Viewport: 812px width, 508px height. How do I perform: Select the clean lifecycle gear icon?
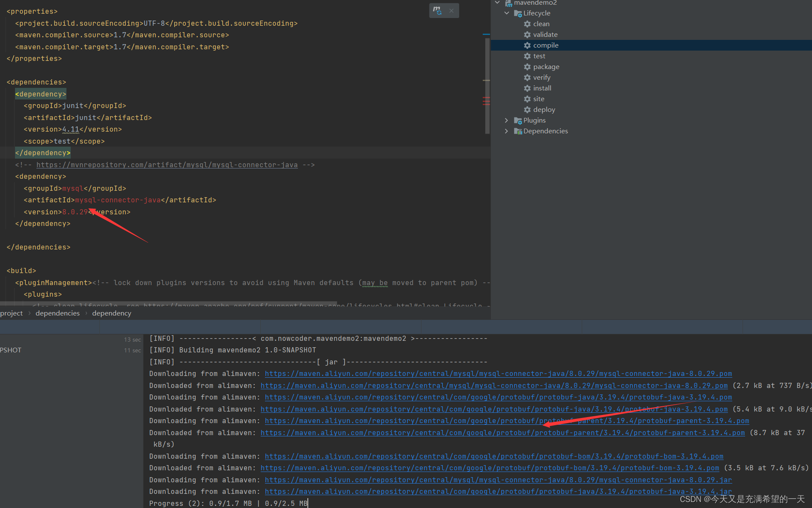point(527,24)
